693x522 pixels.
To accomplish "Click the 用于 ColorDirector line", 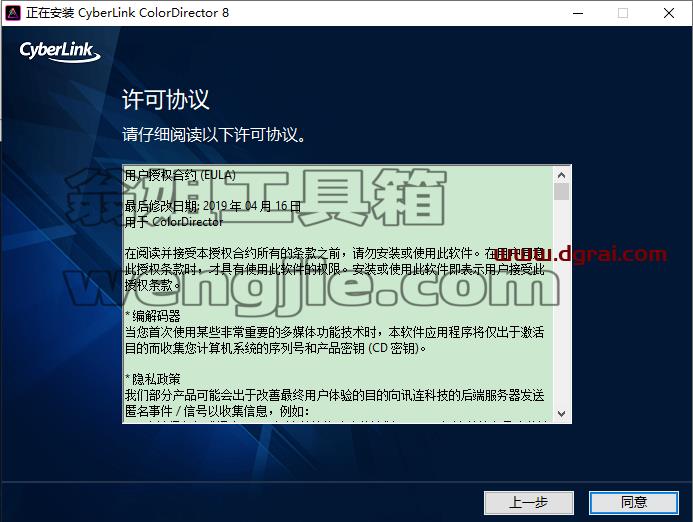I will click(174, 222).
